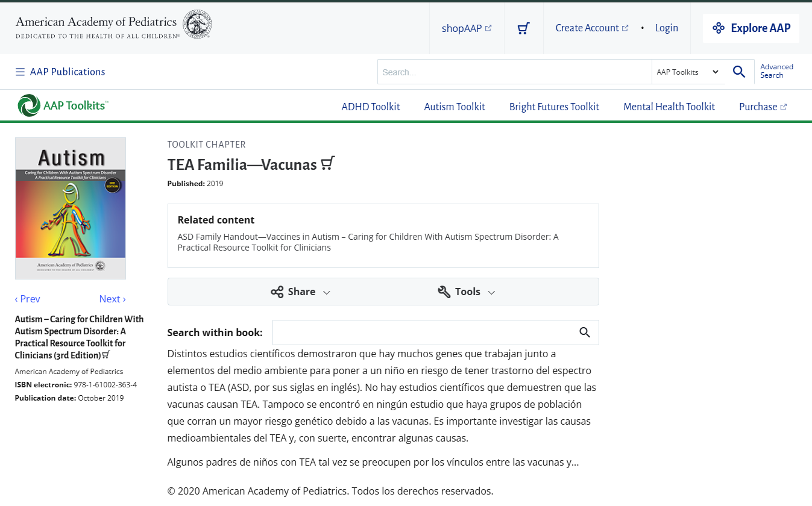Go to the ADHD Toolkit menu item

[371, 107]
